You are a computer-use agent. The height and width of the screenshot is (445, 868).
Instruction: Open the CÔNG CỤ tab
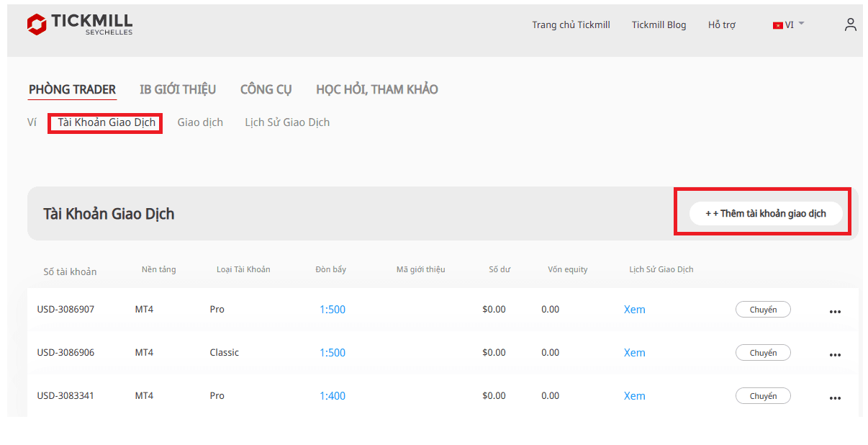(266, 89)
